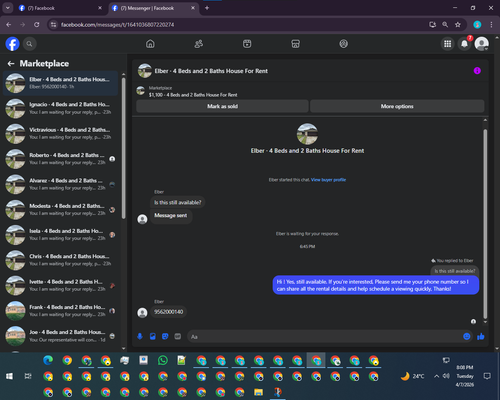Click the conversation list scrollbar
This screenshot has width=500, height=400.
124,148
